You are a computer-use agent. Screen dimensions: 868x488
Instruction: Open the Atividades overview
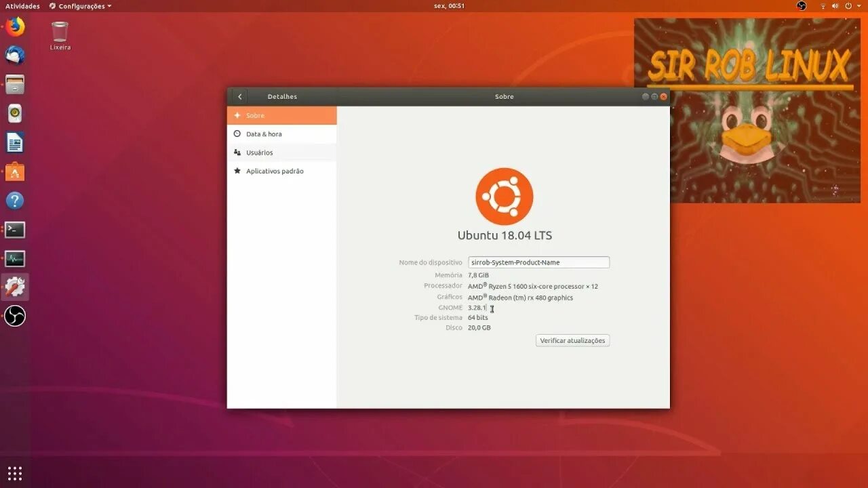click(23, 6)
